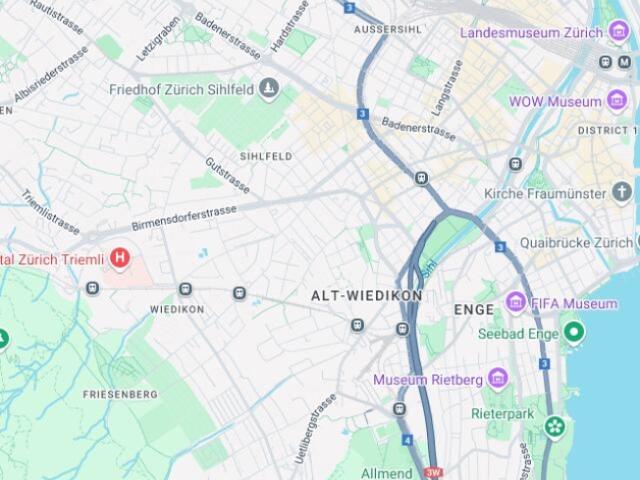The height and width of the screenshot is (480, 640).
Task: Select the station icon south of Museum Rietberg
Action: 400,409
